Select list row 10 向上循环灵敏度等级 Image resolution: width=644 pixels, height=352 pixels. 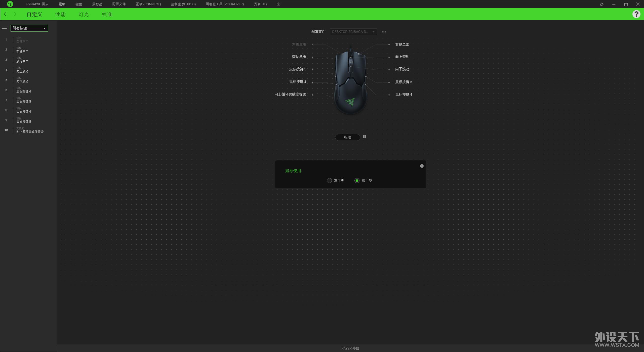28,130
